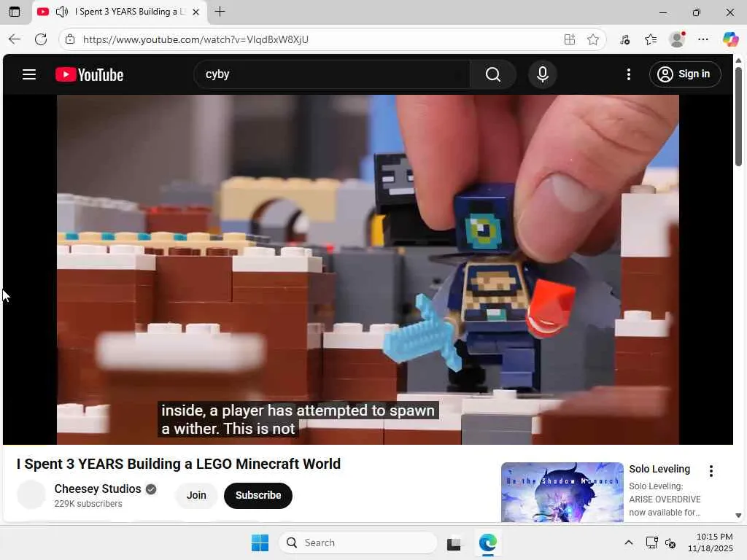Screen dimensions: 747x560
Task: Start voice search with microphone icon
Action: click(542, 74)
